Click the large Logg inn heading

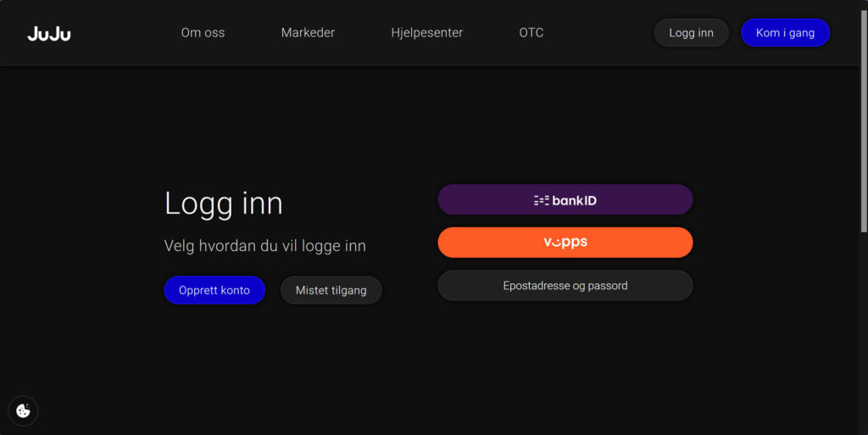(223, 204)
